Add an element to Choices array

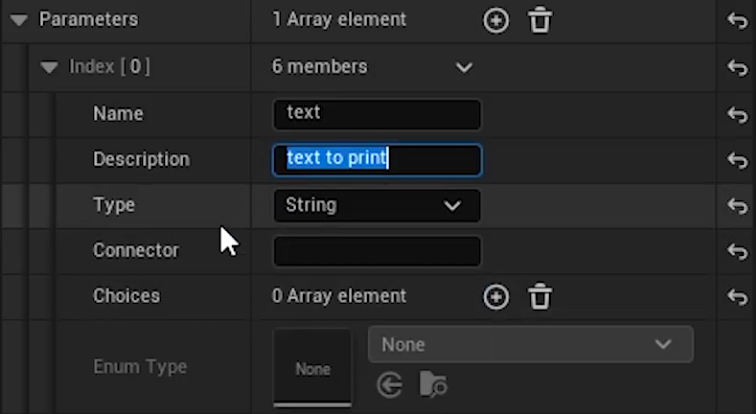point(496,297)
